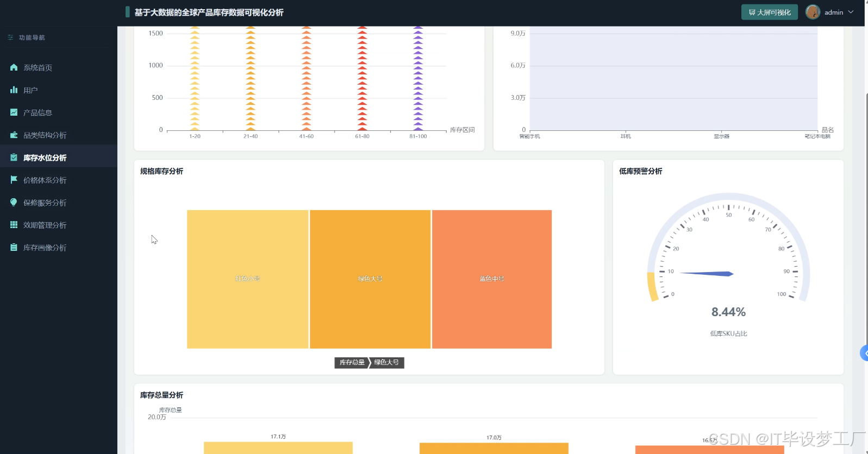
Task: Click the chart icon beside 产品信息
Action: pos(14,112)
